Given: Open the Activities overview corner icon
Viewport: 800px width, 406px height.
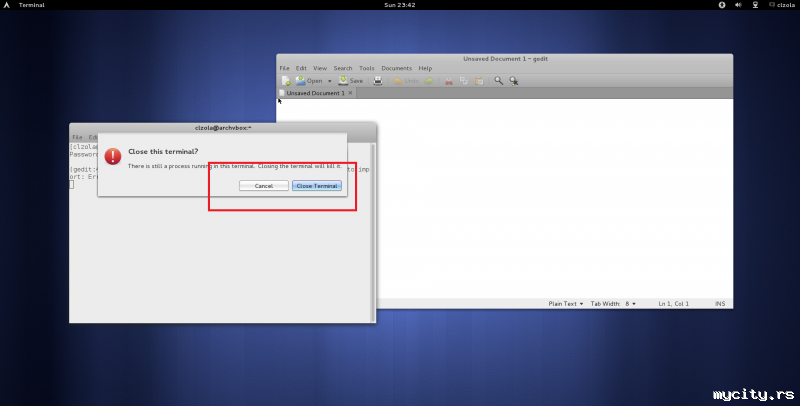Looking at the screenshot, I should click(7, 5).
